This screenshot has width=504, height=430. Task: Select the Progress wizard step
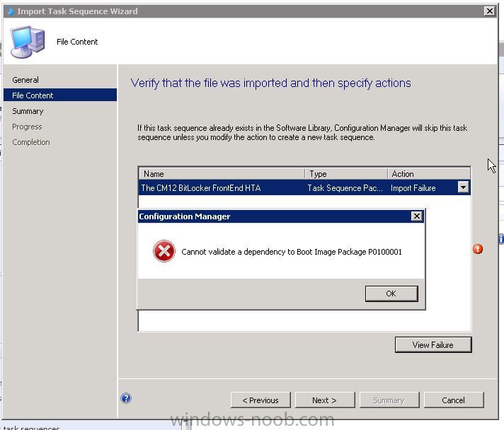click(27, 127)
